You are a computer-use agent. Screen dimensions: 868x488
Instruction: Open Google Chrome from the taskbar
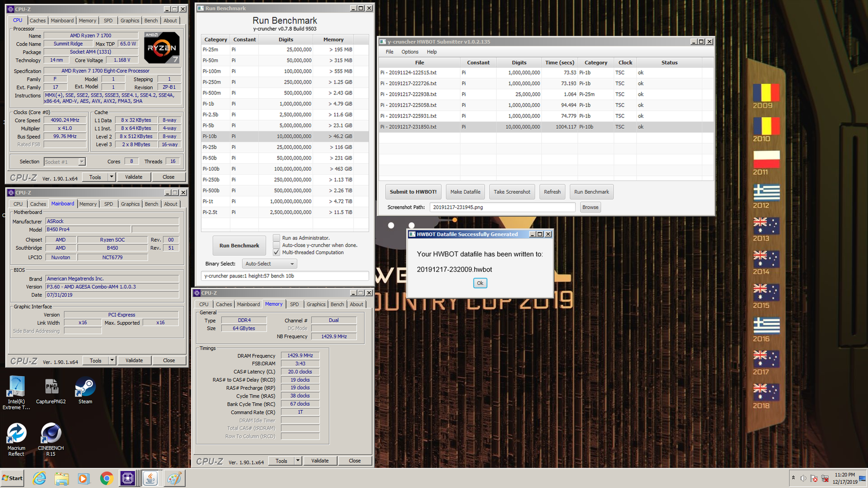point(106,478)
